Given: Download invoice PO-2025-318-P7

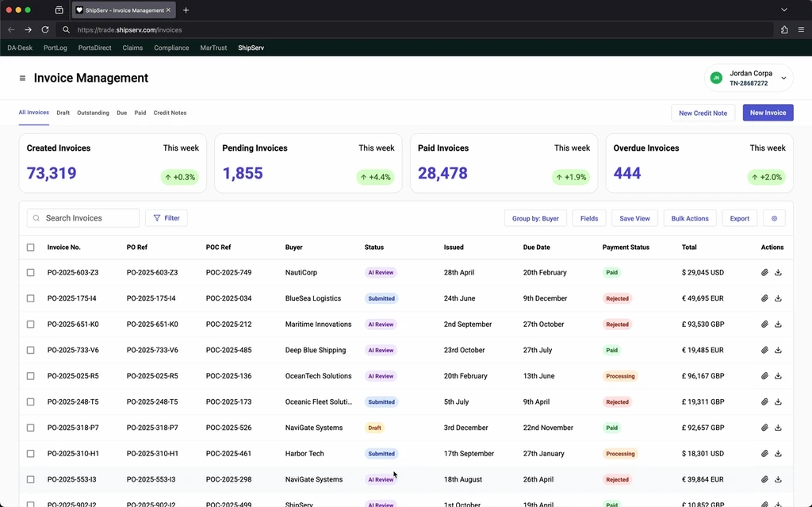Looking at the screenshot, I should pos(778,428).
